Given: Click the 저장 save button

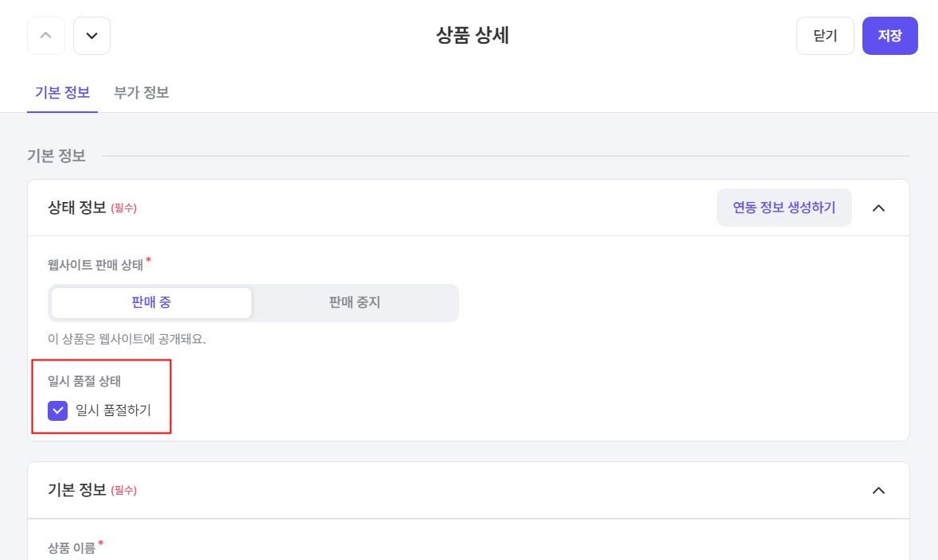Looking at the screenshot, I should [x=889, y=36].
